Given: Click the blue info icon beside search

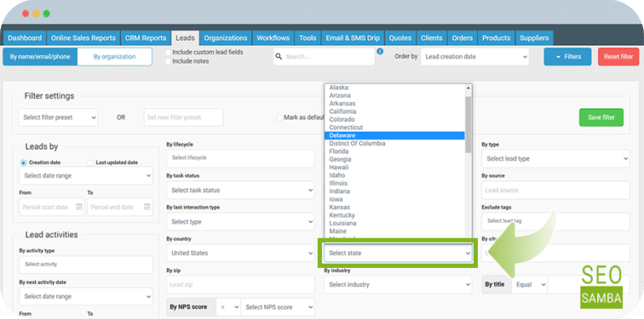Looking at the screenshot, I should click(380, 52).
